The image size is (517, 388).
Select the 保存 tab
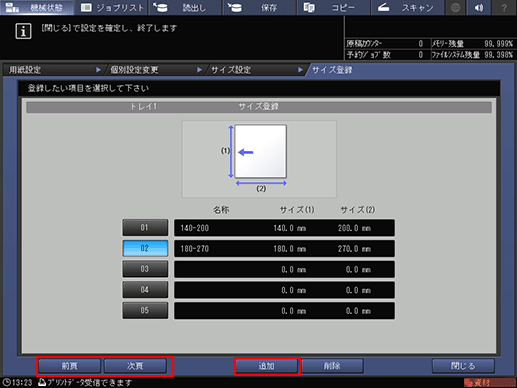coord(259,7)
